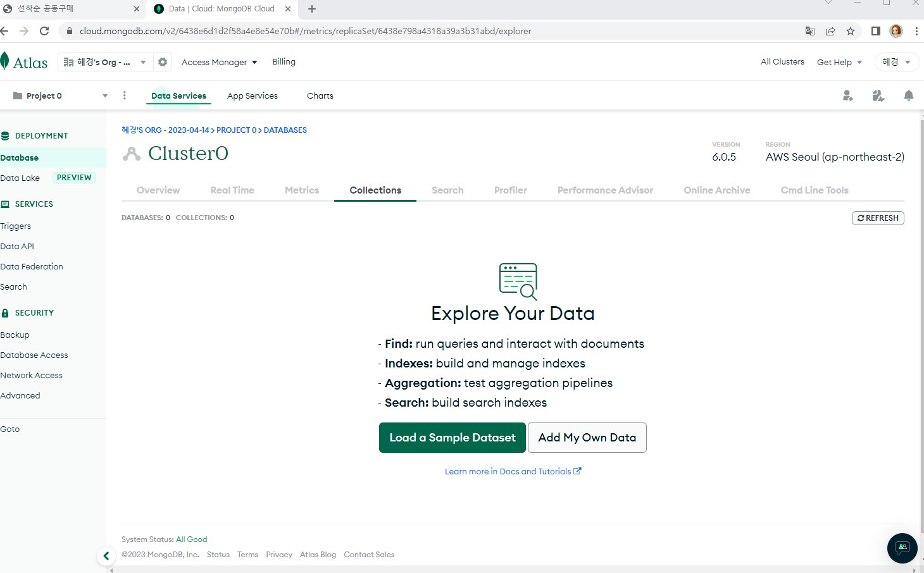Open the support chat bubble
This screenshot has width=924, height=573.
[x=902, y=548]
